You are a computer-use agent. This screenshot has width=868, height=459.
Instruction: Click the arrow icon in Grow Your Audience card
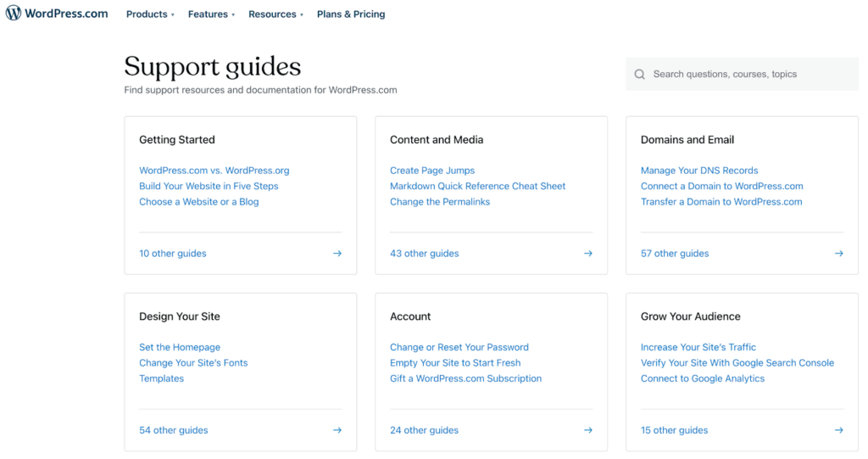(838, 430)
